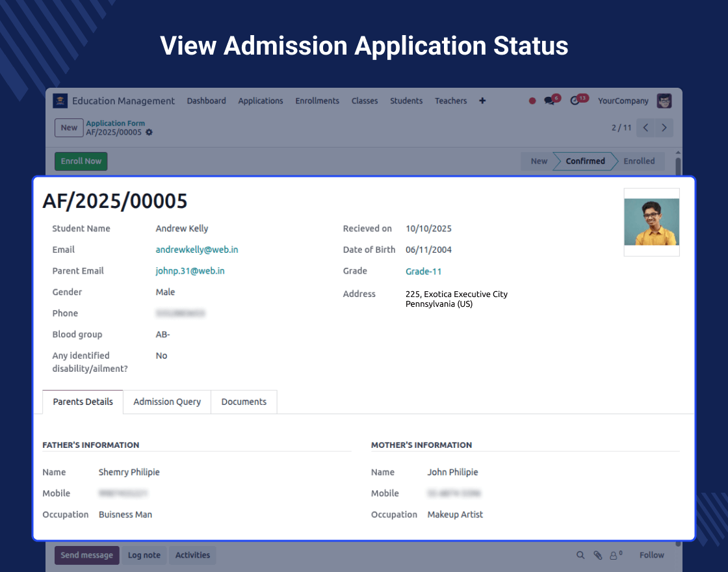Click the Application Form breadcrumb link
Image resolution: width=728 pixels, height=572 pixels.
tap(115, 123)
